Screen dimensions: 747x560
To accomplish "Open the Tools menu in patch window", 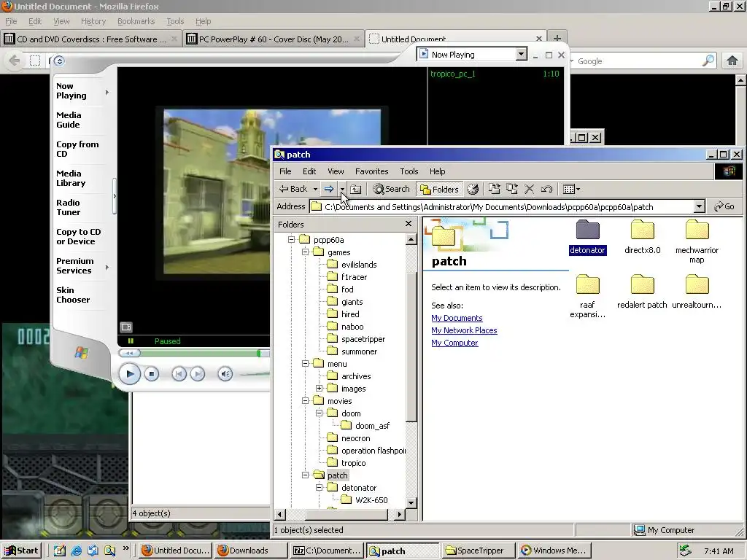I will [x=409, y=171].
